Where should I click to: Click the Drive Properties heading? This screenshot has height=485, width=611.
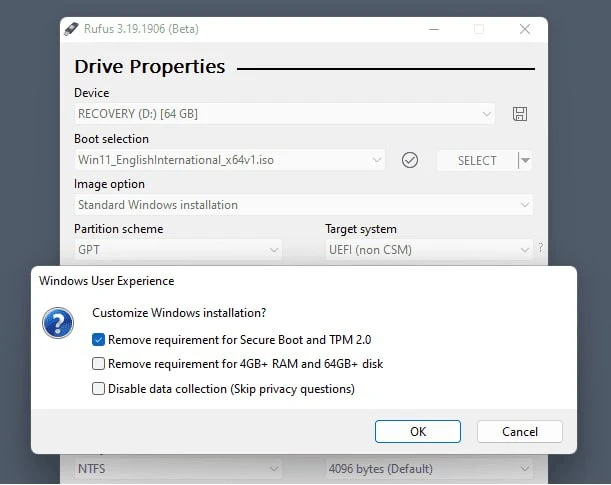[x=150, y=67]
